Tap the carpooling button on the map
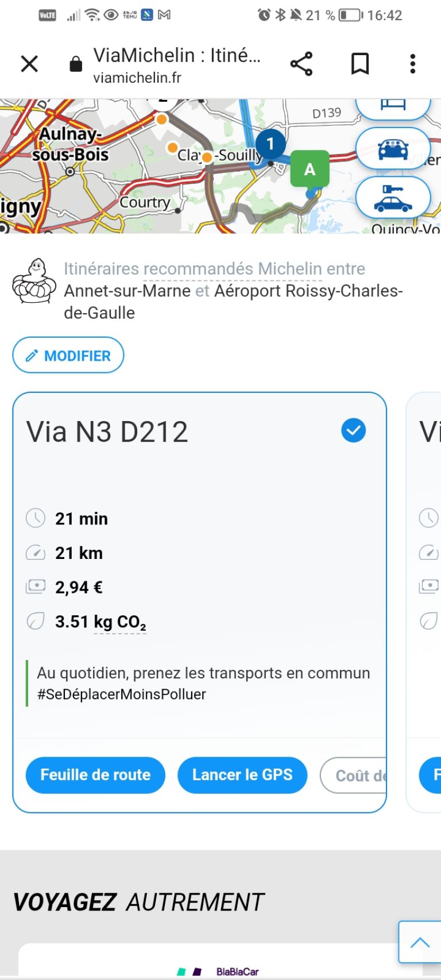Screen dimensions: 441x980 pyautogui.click(x=393, y=148)
